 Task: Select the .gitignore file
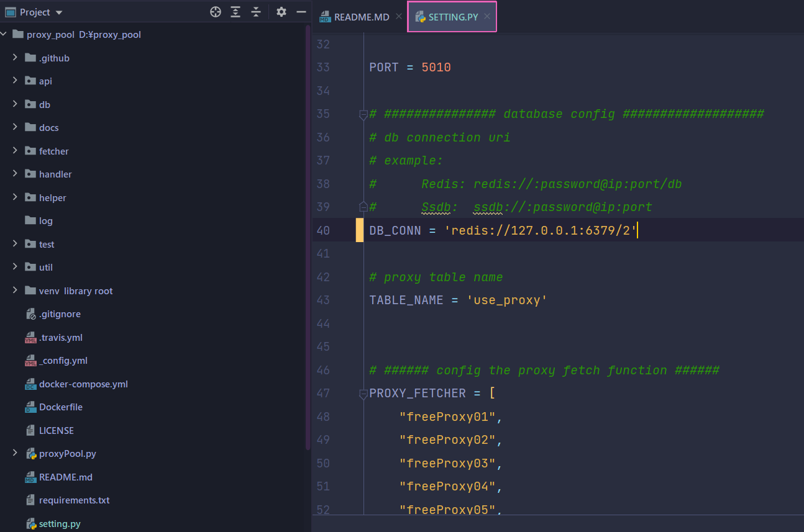coord(60,314)
